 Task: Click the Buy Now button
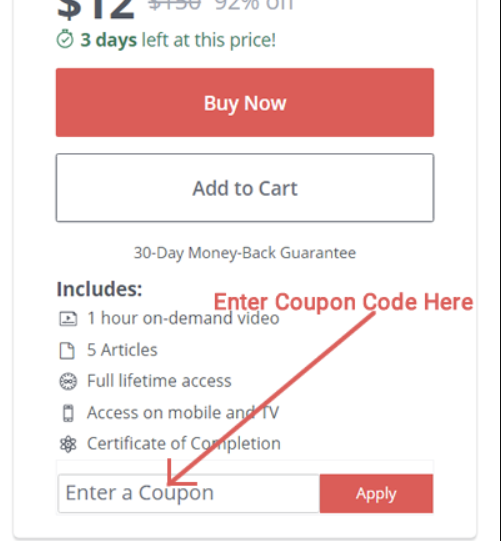pos(245,102)
